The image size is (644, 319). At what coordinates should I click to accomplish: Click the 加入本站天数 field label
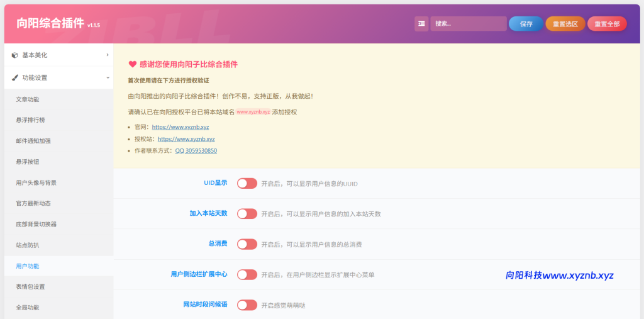pos(208,213)
